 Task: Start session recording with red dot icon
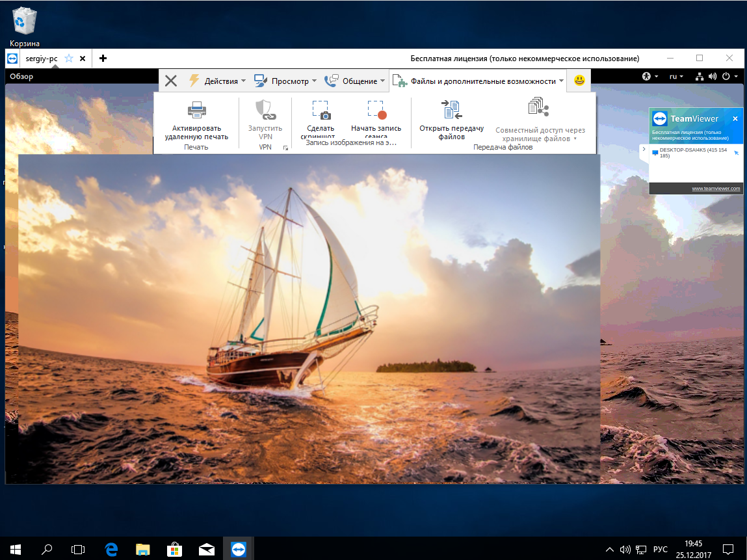tap(376, 110)
